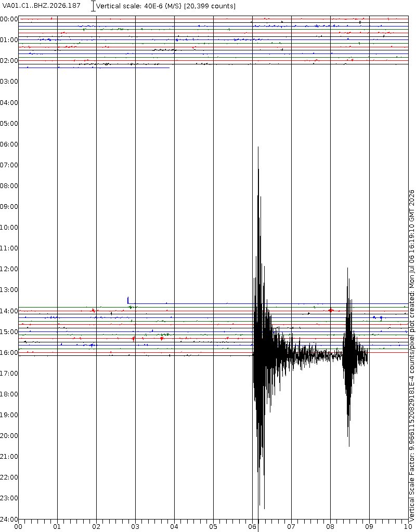
Task: Click minute tick label 09 on bottom axis
Action: 369,527
